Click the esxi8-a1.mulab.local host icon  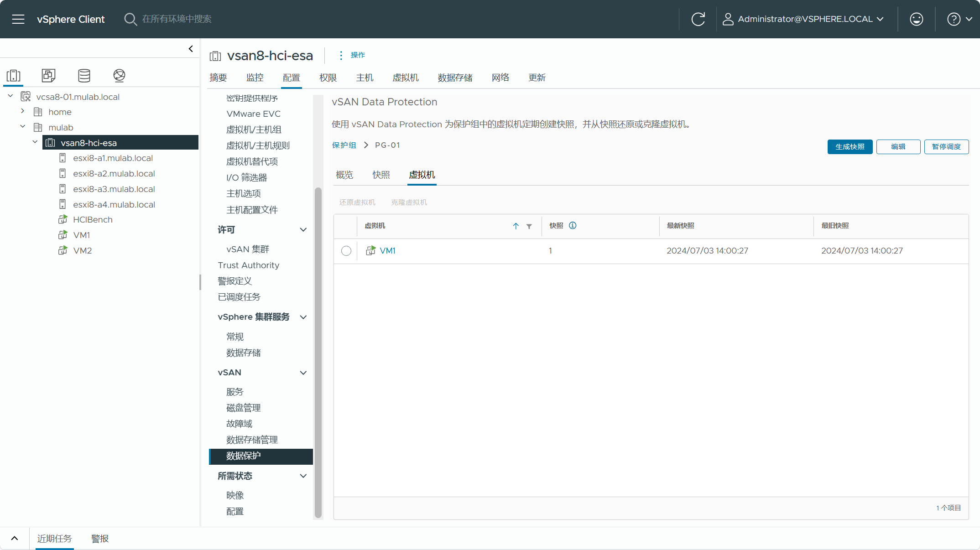click(x=63, y=158)
